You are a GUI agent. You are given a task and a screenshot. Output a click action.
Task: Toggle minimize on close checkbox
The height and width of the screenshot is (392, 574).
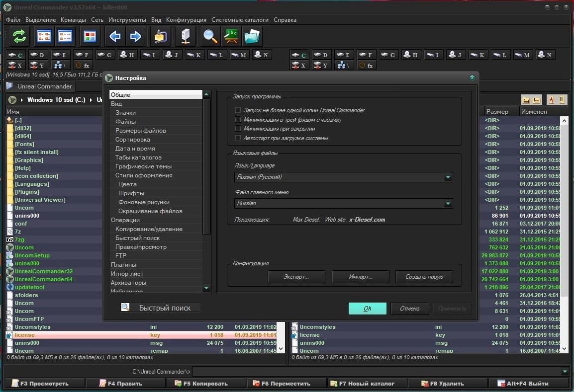point(238,129)
